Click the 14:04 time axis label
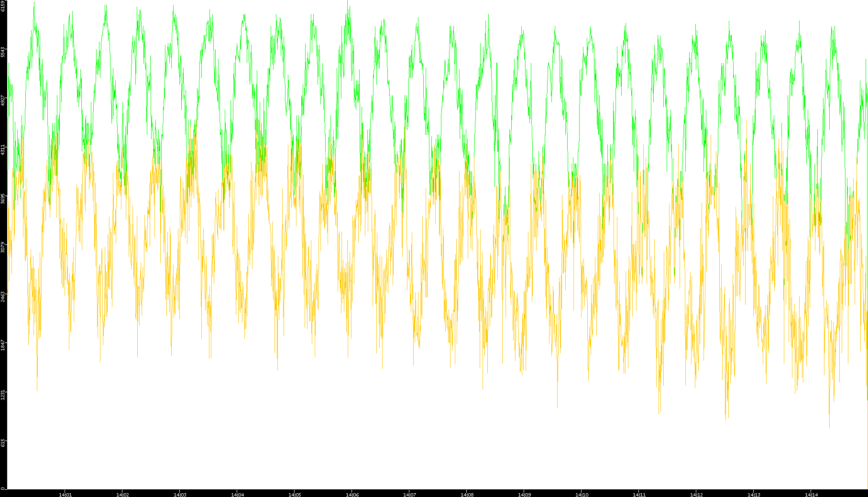The image size is (868, 497). point(237,495)
